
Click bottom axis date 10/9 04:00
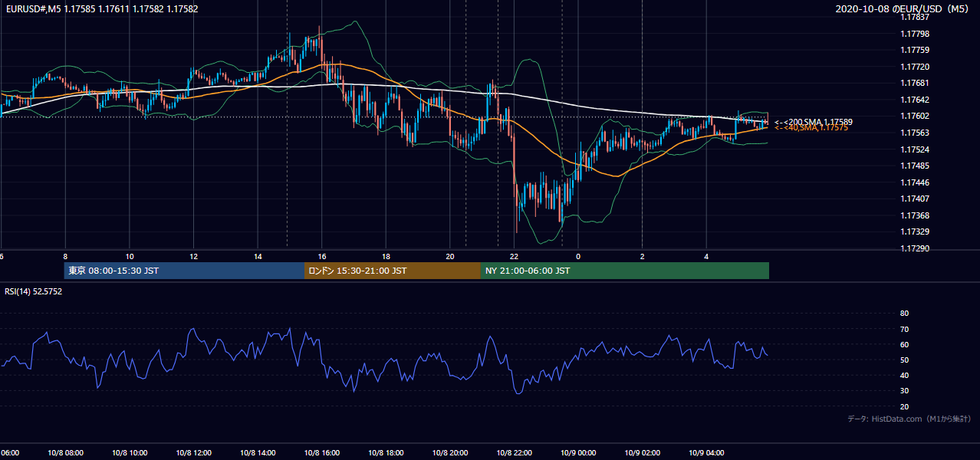[706, 452]
